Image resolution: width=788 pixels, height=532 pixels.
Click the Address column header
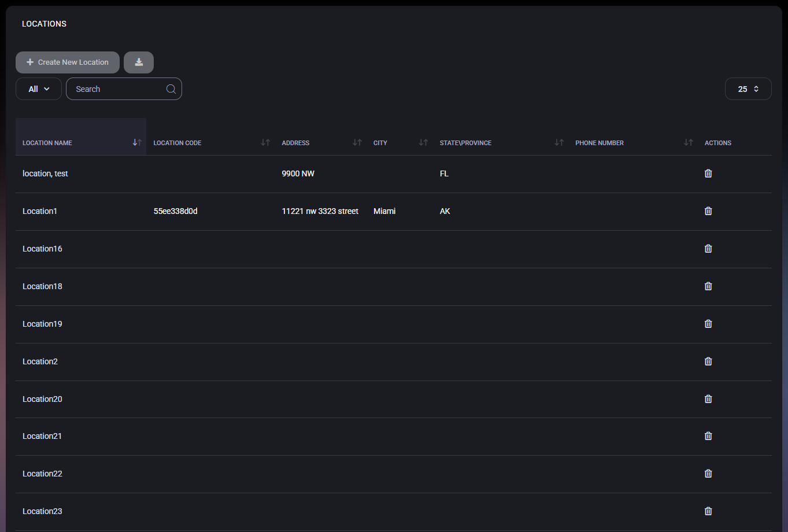296,143
